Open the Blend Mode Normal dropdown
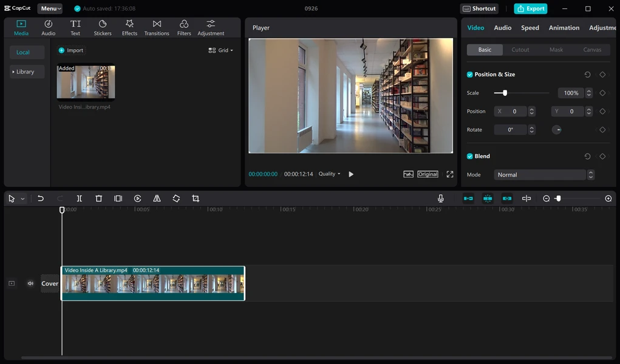Screen dimensions: 620x364 point(543,175)
